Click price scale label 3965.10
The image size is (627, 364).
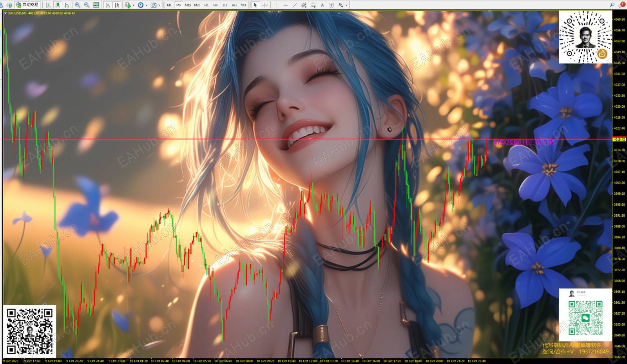(620, 292)
